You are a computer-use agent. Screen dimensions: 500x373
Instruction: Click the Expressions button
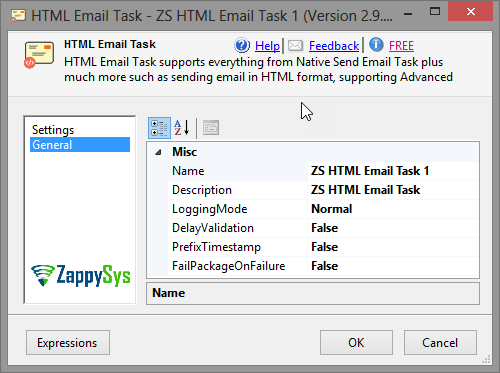click(x=68, y=343)
